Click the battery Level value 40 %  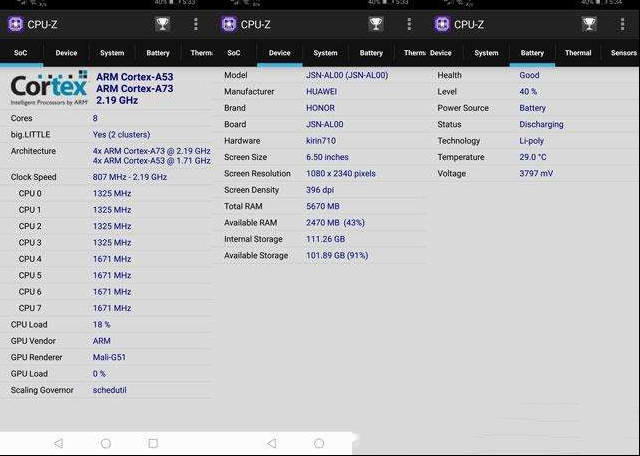528,91
